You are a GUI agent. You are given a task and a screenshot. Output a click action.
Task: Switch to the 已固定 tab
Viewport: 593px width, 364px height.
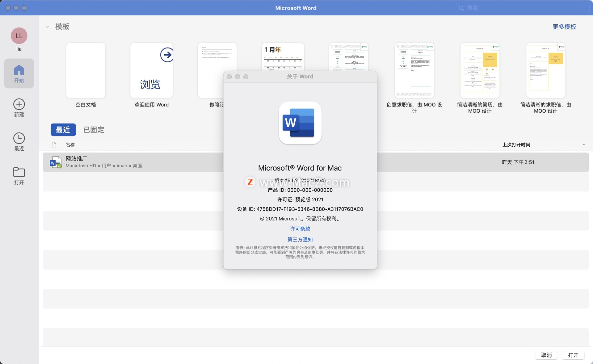(x=93, y=130)
